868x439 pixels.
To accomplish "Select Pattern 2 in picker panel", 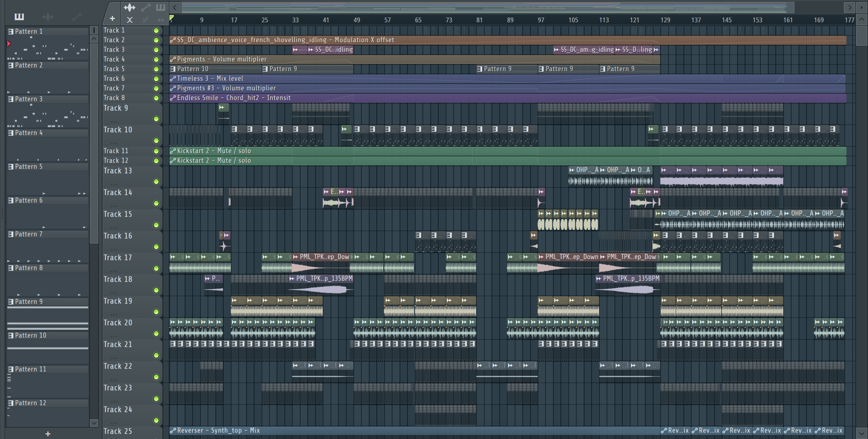I will pos(48,65).
